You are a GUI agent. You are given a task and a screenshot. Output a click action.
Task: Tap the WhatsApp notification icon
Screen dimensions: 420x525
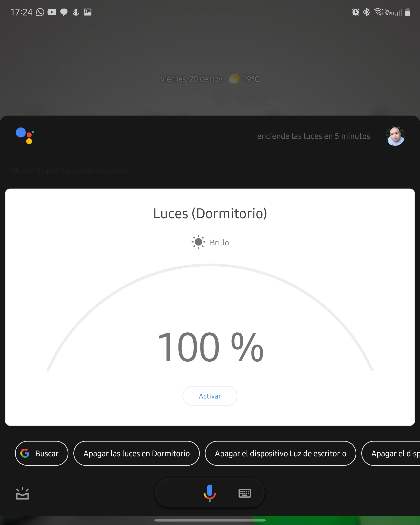click(40, 12)
